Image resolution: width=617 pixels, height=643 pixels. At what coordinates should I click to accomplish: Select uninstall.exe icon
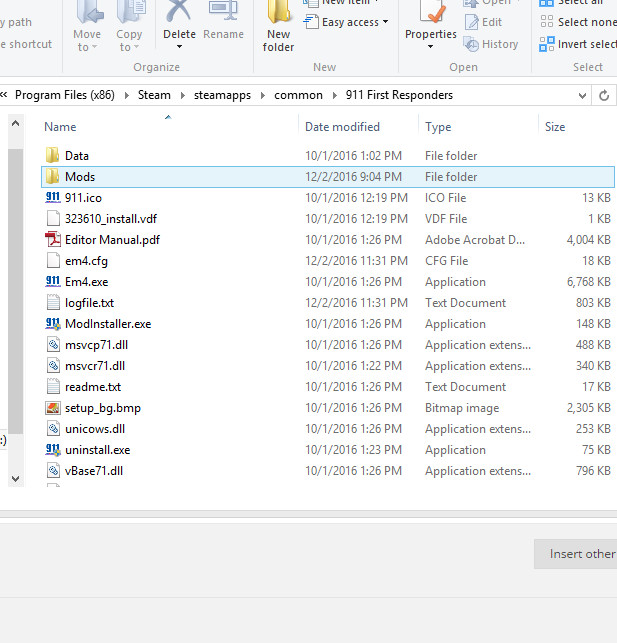point(52,449)
